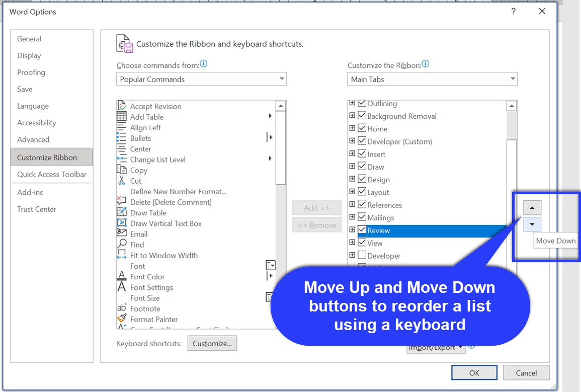Click the info icon beside Choose commands from
This screenshot has width=581, height=392.
pos(203,64)
